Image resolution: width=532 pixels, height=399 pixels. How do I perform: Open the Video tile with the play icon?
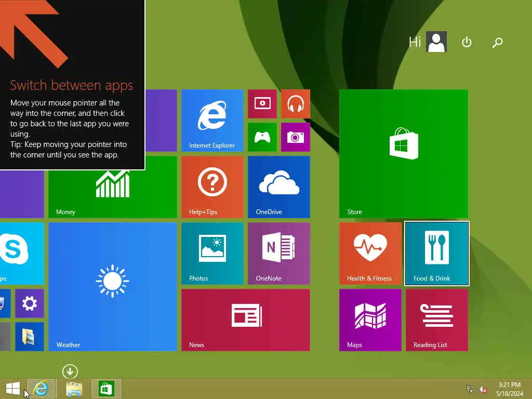[262, 104]
